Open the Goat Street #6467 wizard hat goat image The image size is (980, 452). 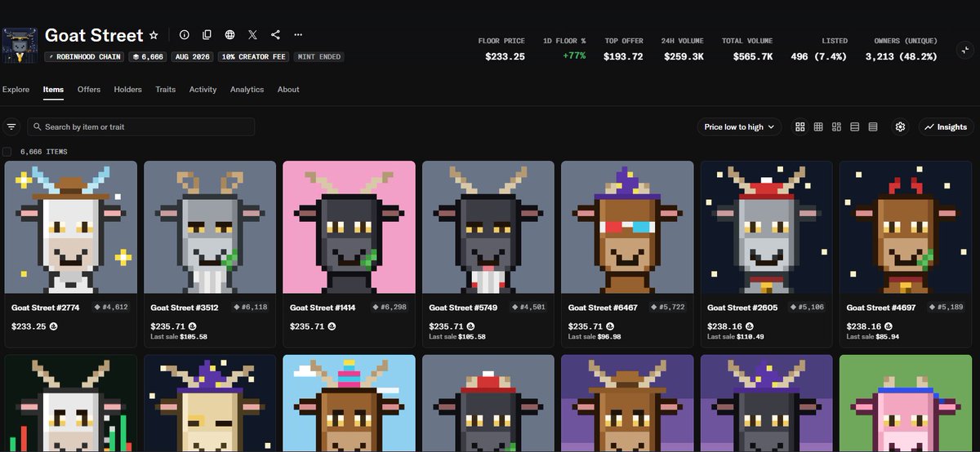pyautogui.click(x=627, y=227)
